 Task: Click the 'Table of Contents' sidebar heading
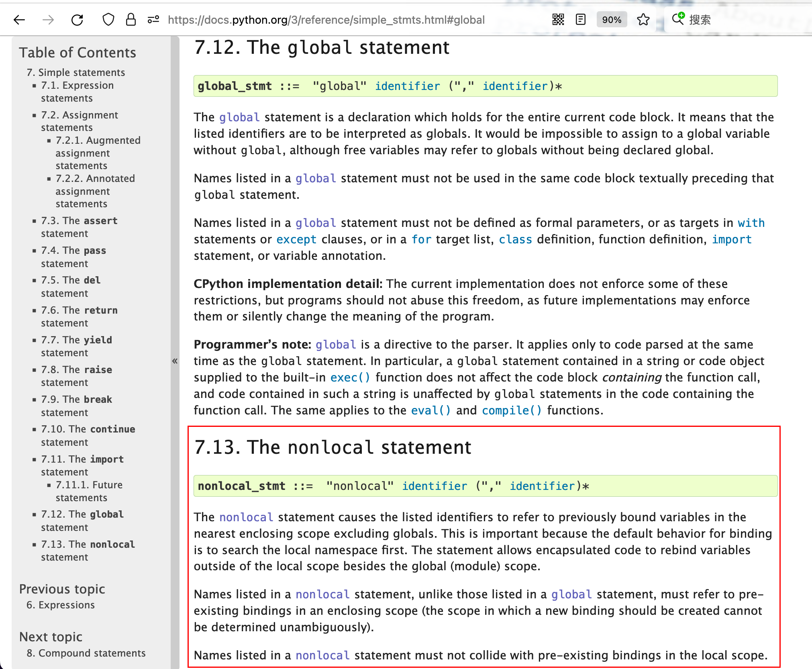78,53
